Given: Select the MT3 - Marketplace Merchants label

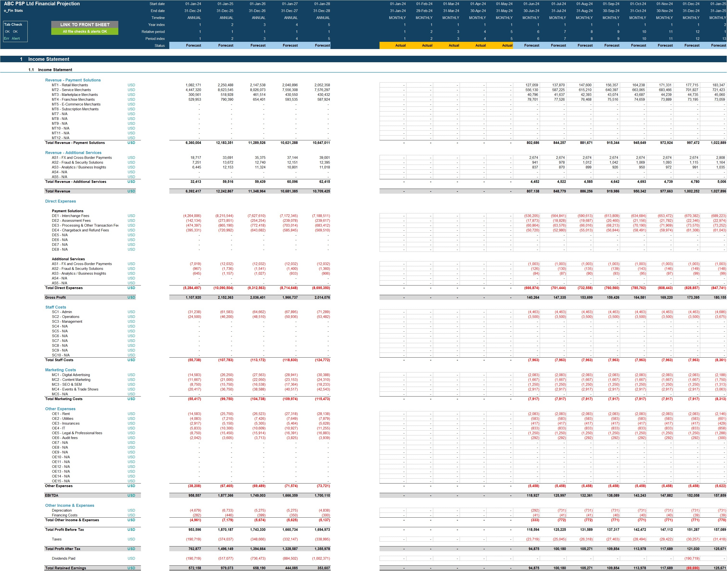Looking at the screenshot, I should click(x=75, y=95).
